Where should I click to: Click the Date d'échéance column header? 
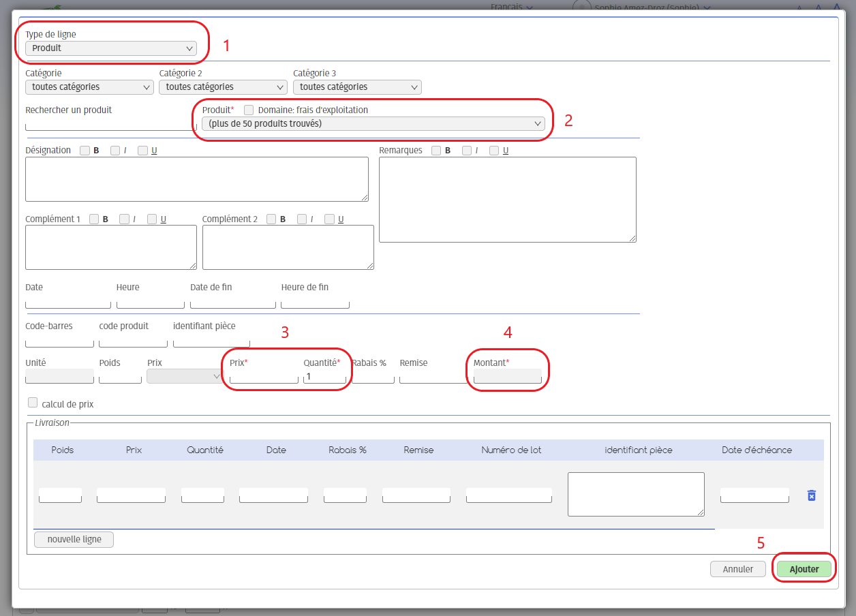pyautogui.click(x=756, y=450)
